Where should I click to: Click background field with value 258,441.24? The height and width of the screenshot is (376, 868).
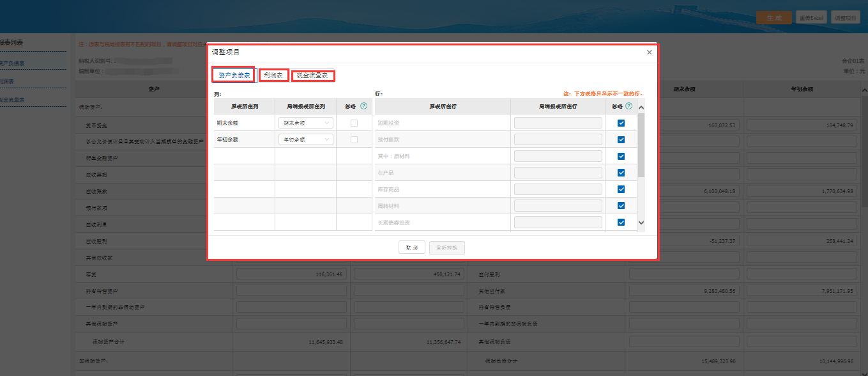coord(801,241)
